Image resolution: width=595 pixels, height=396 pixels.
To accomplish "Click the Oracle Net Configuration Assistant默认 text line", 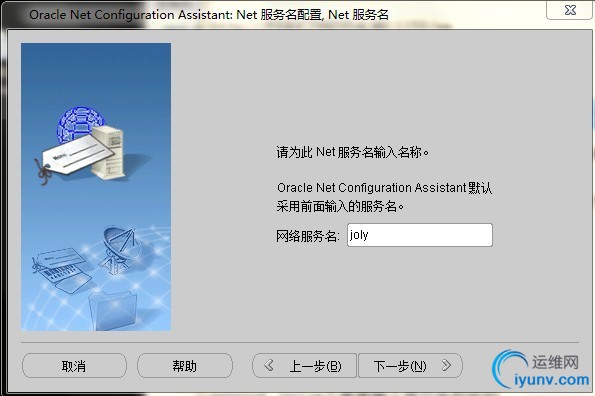I will point(384,188).
